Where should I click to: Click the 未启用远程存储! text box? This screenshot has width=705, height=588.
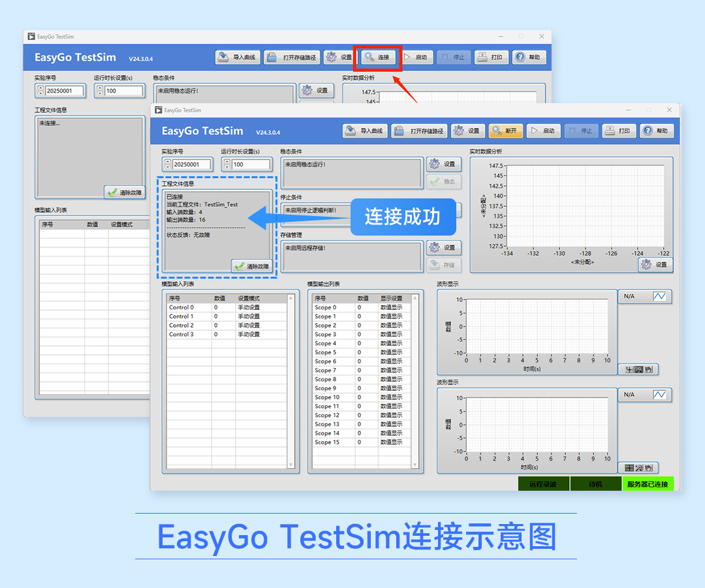(352, 256)
